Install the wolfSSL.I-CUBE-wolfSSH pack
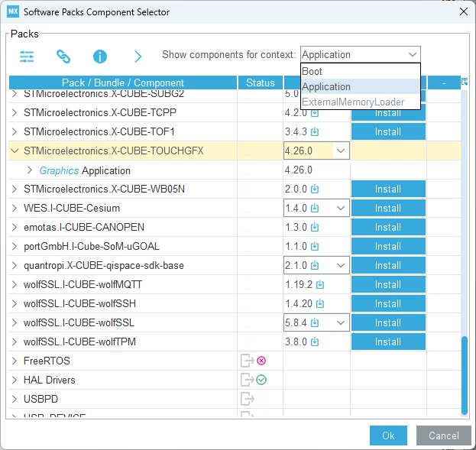The height and width of the screenshot is (450, 476). [388, 303]
